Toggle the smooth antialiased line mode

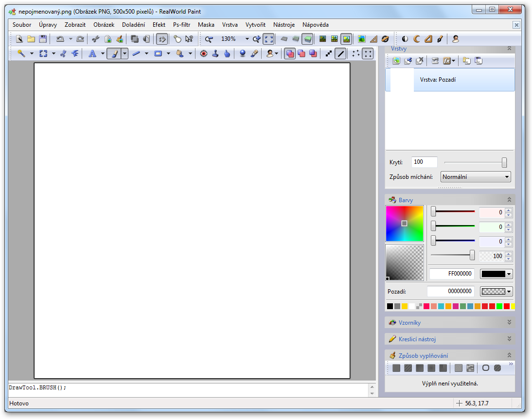pyautogui.click(x=340, y=53)
